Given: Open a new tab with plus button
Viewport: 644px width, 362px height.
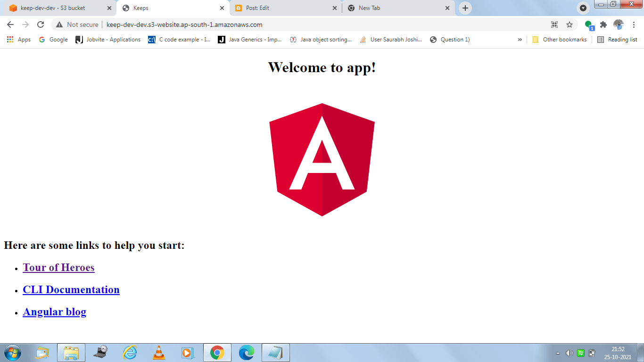Looking at the screenshot, I should [465, 8].
